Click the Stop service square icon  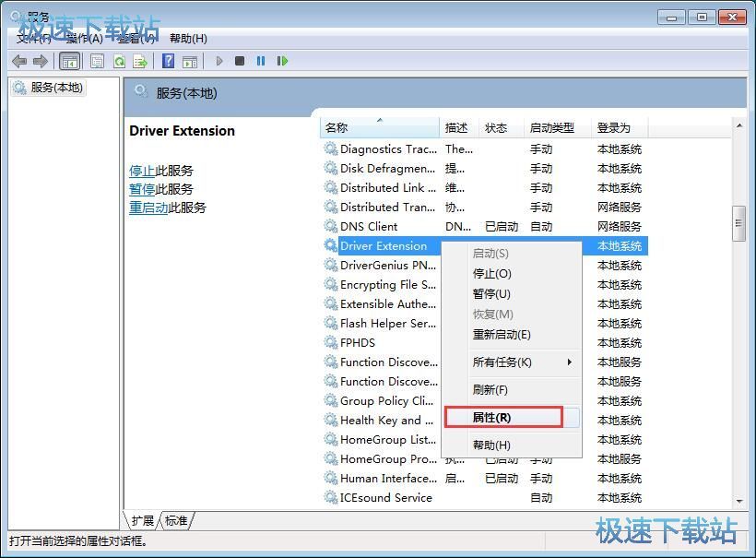click(240, 61)
